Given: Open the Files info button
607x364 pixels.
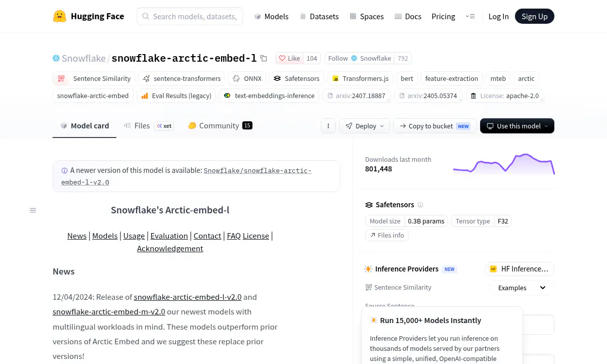Looking at the screenshot, I should point(387,235).
